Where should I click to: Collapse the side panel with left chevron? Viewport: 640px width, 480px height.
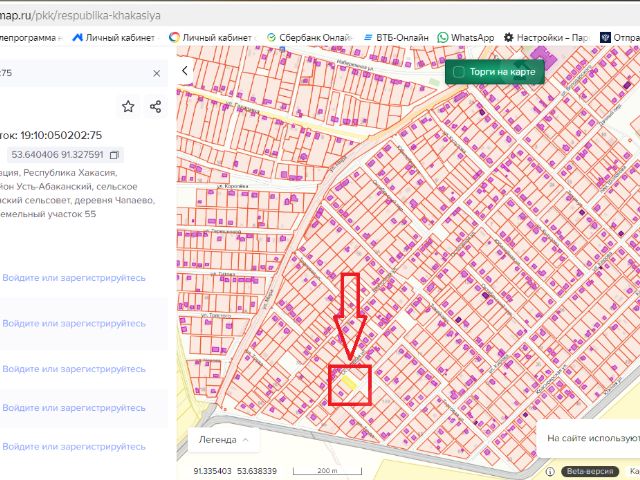pos(185,71)
